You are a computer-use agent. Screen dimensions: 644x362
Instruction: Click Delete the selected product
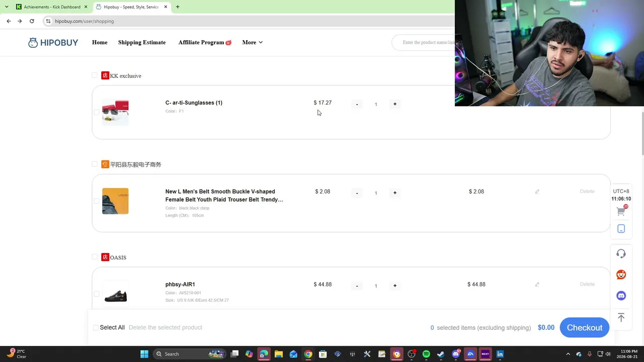click(166, 328)
